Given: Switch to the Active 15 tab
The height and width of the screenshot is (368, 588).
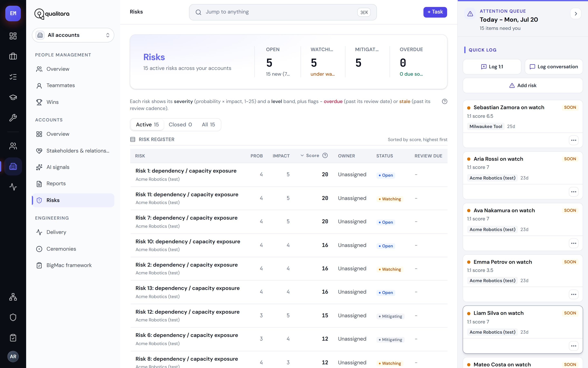Looking at the screenshot, I should click(x=147, y=125).
